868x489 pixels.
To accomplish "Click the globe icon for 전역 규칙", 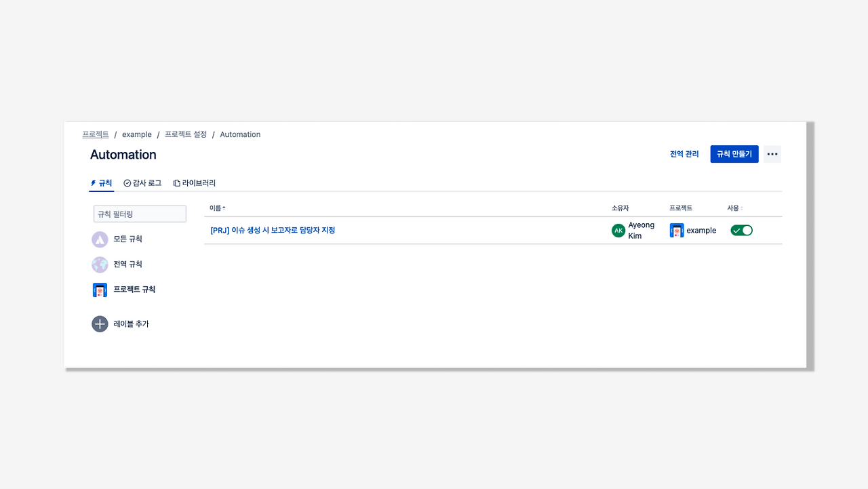I will (100, 265).
